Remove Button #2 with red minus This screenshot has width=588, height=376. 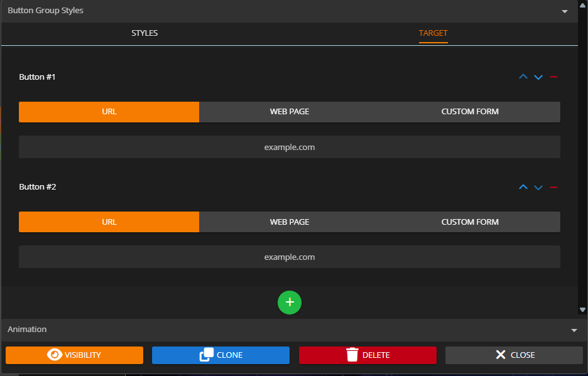(553, 187)
